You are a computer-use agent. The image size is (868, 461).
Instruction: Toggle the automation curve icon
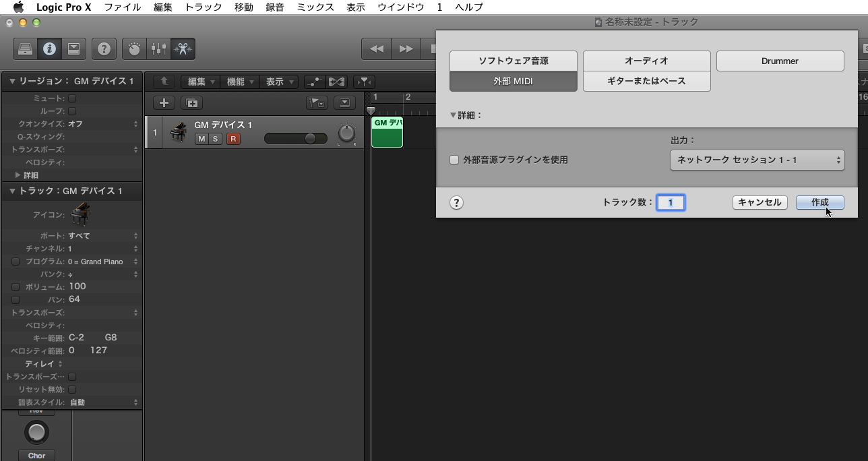coord(315,82)
